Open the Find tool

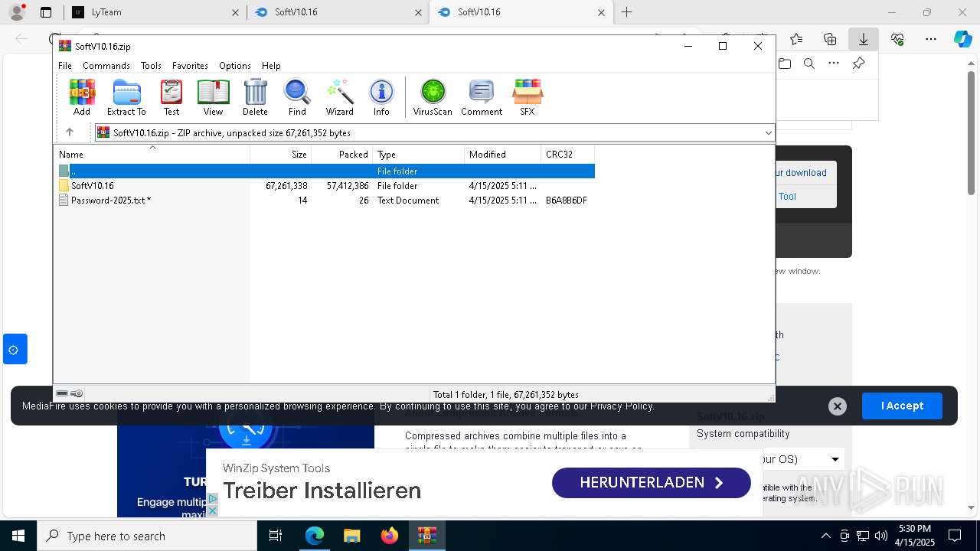(x=297, y=97)
